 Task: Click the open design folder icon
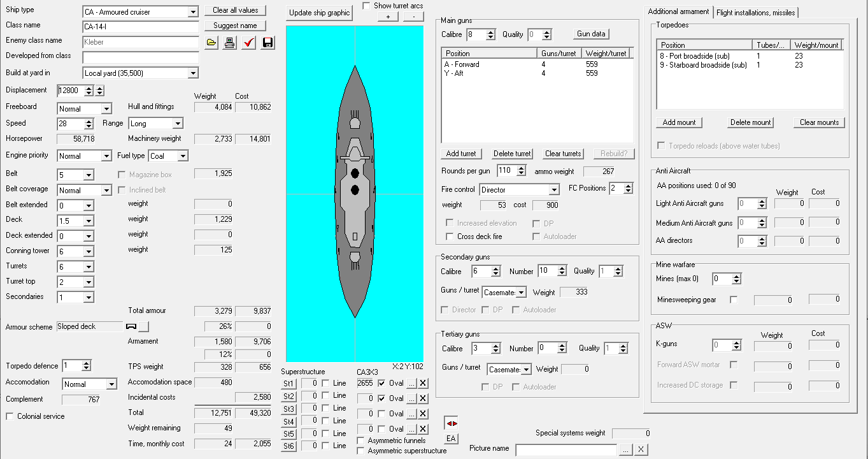coord(212,43)
